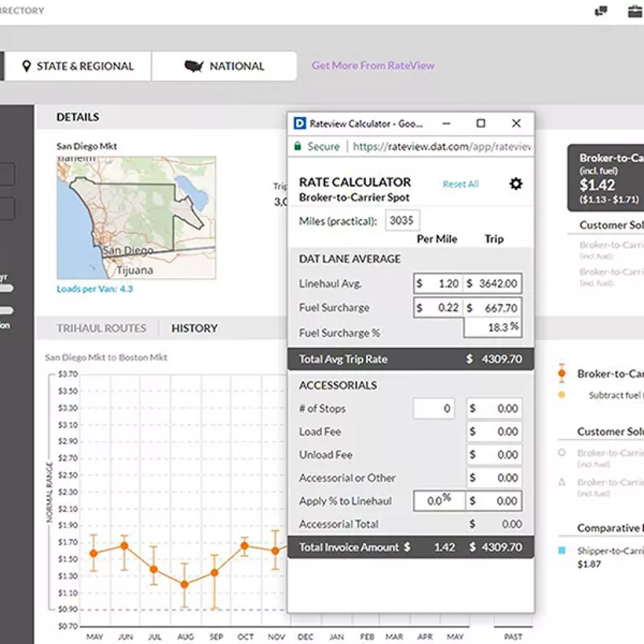Click the briefcase icon in top bar
The image size is (644, 644).
pyautogui.click(x=635, y=11)
